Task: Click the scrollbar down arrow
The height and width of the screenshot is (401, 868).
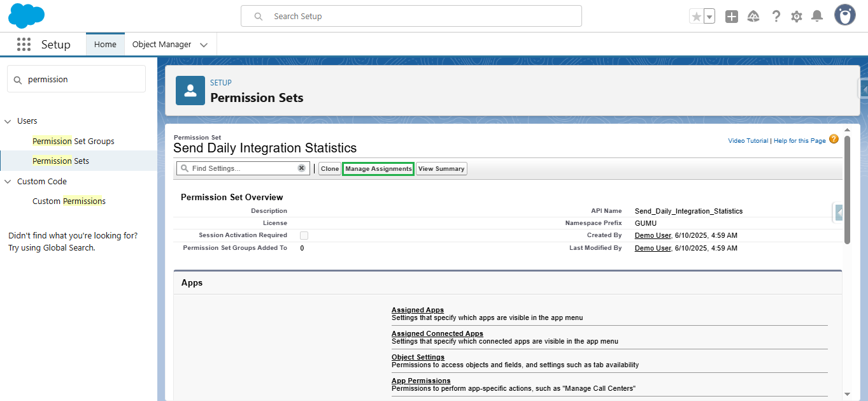Action: coord(847,394)
